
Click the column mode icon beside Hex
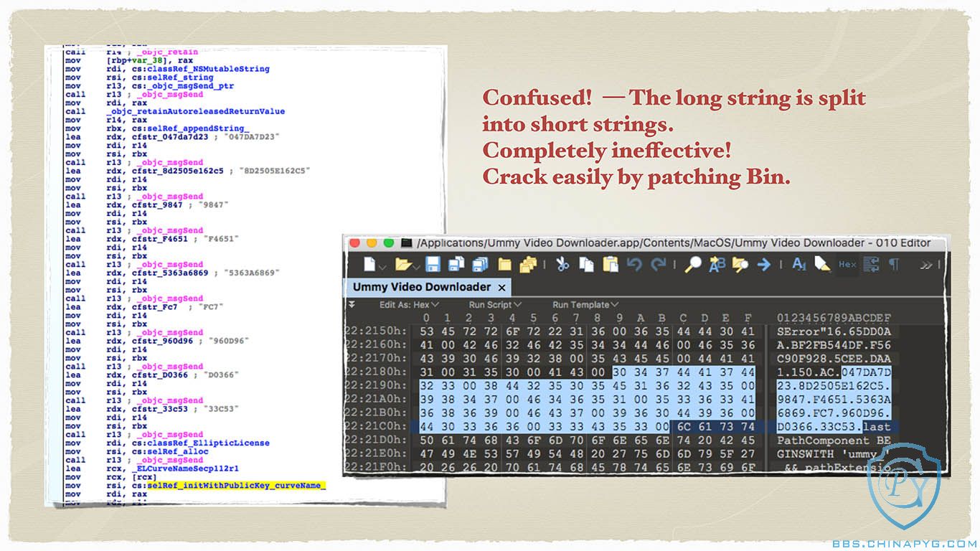872,265
